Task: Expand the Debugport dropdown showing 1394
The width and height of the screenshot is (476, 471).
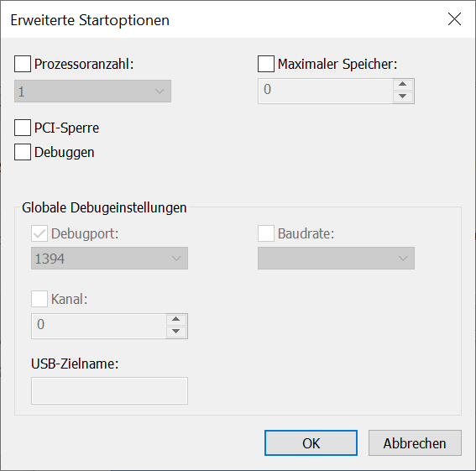Action: pyautogui.click(x=110, y=258)
